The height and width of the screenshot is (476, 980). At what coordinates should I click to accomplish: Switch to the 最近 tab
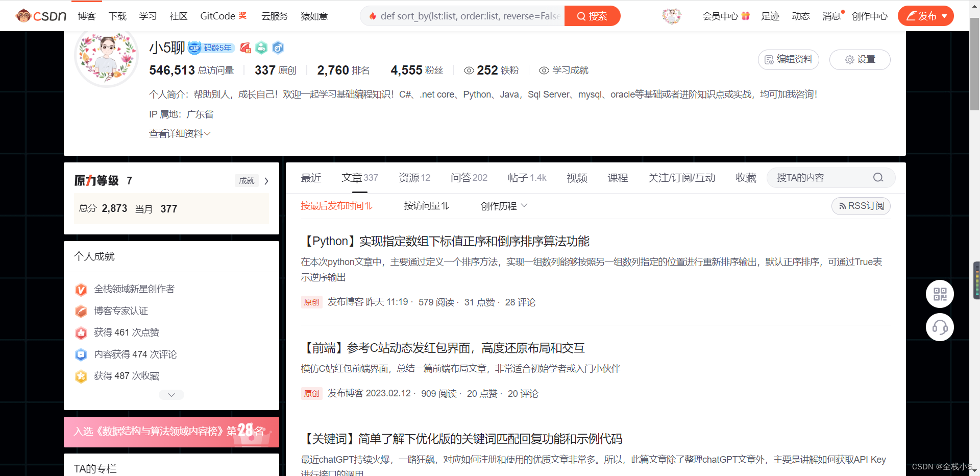(311, 178)
